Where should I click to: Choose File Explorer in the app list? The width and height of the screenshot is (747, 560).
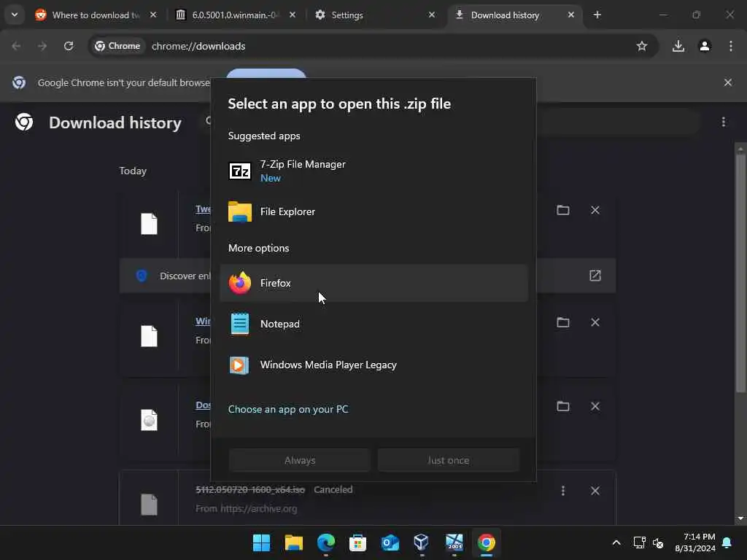point(374,211)
